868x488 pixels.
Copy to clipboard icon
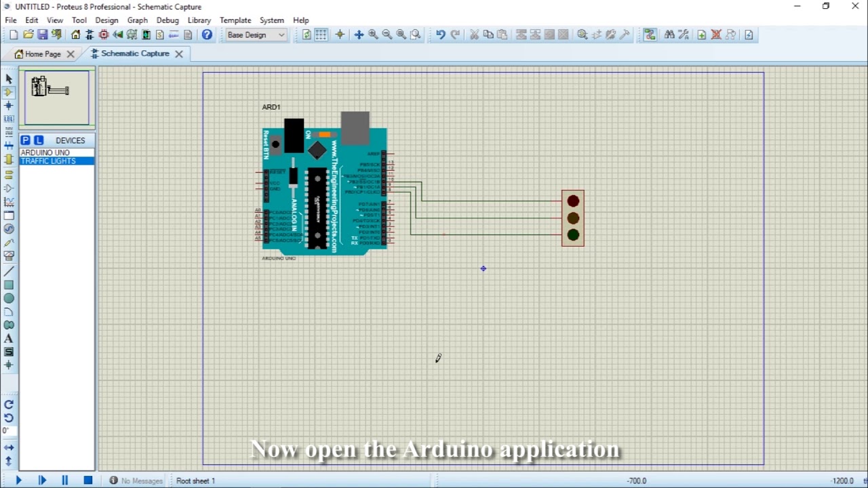point(488,35)
